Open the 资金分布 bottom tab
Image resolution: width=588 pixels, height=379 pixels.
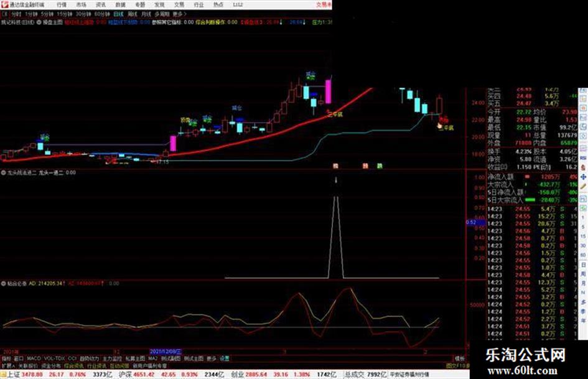click(x=51, y=365)
